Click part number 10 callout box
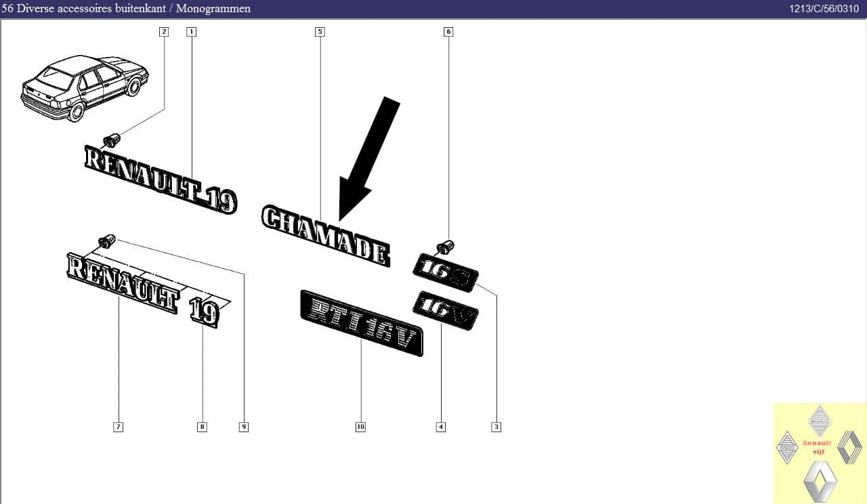 click(360, 427)
